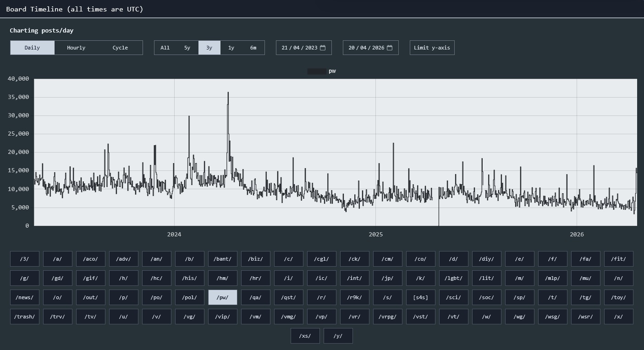Screen dimensions: 644x350
Task: Click the 2025 x-axis label
Action: [375, 235]
